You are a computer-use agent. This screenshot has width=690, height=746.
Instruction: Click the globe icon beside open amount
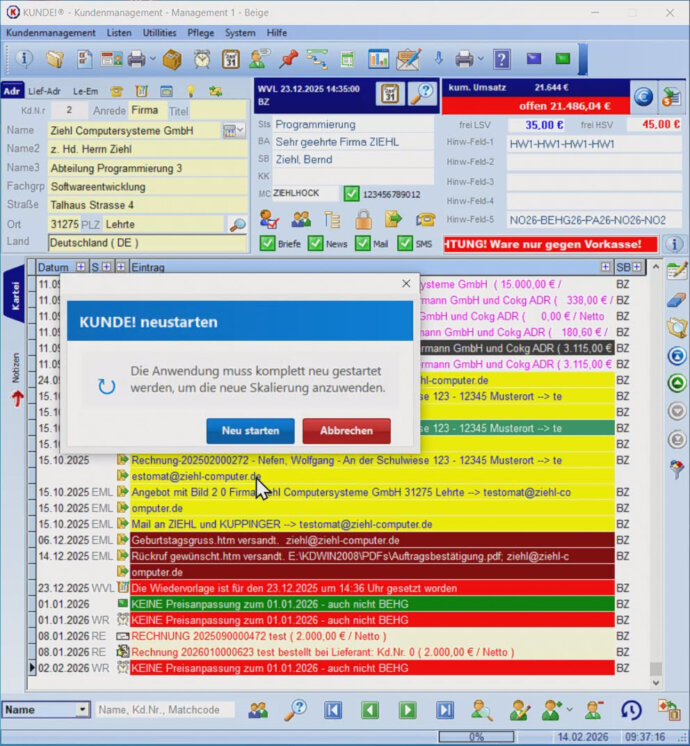coord(644,97)
